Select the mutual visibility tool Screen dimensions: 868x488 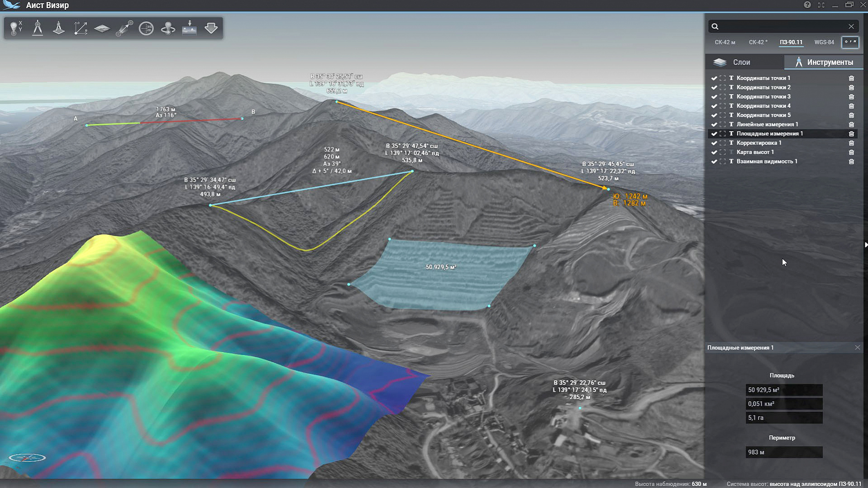click(x=124, y=28)
